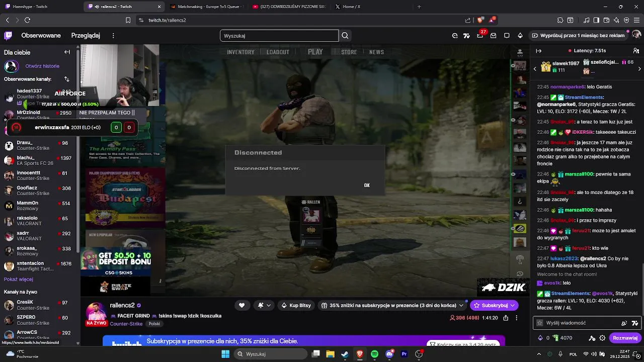Open the three-dot menu beside Przeglądaj
The height and width of the screenshot is (362, 644).
pos(113,36)
